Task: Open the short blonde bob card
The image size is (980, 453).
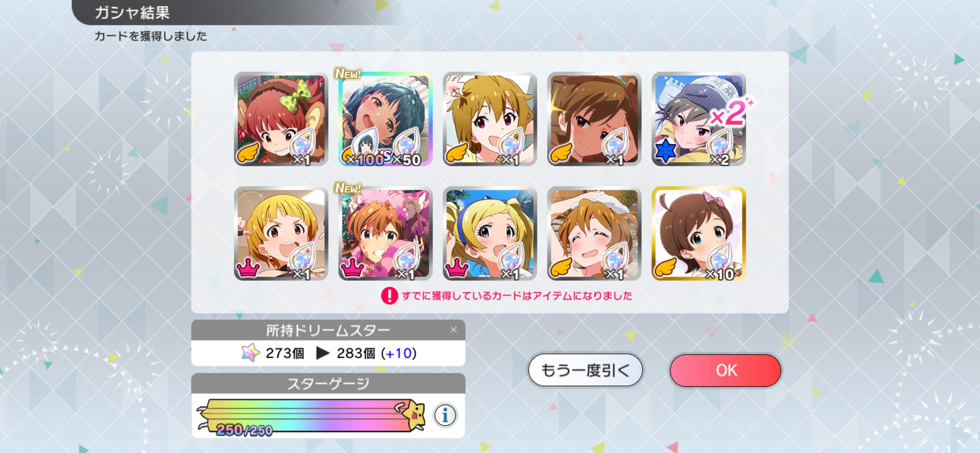Action: tap(281, 233)
